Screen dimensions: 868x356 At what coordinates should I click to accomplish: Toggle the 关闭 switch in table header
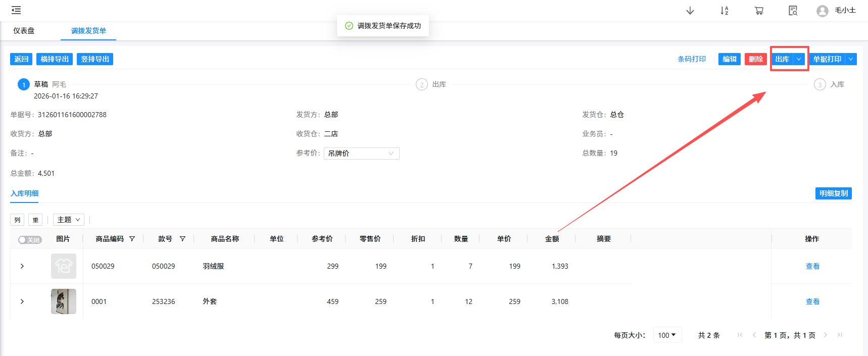click(x=30, y=240)
